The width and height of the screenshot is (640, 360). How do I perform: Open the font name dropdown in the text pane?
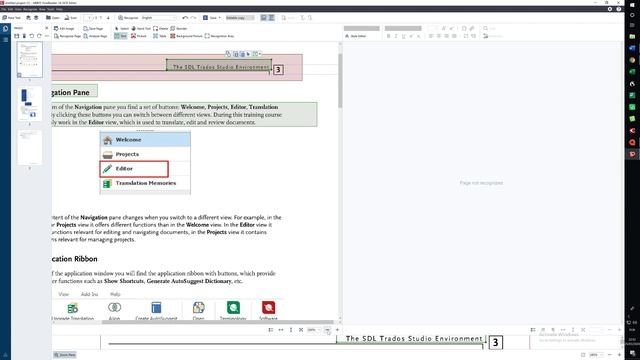(403, 29)
